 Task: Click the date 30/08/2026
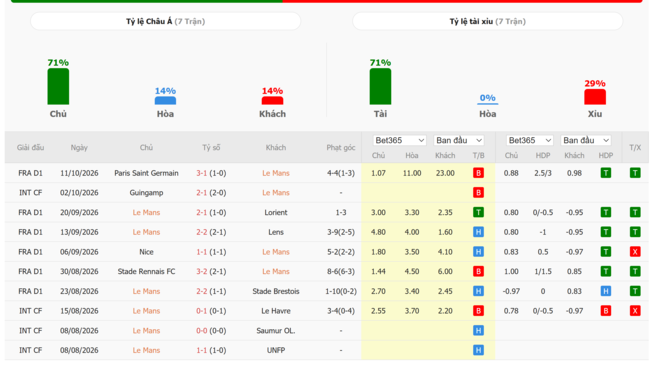click(x=79, y=271)
